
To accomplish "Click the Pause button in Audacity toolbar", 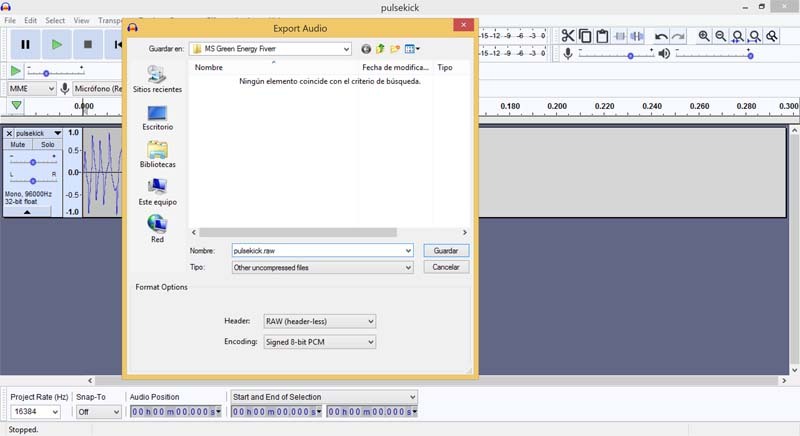I will (25, 44).
